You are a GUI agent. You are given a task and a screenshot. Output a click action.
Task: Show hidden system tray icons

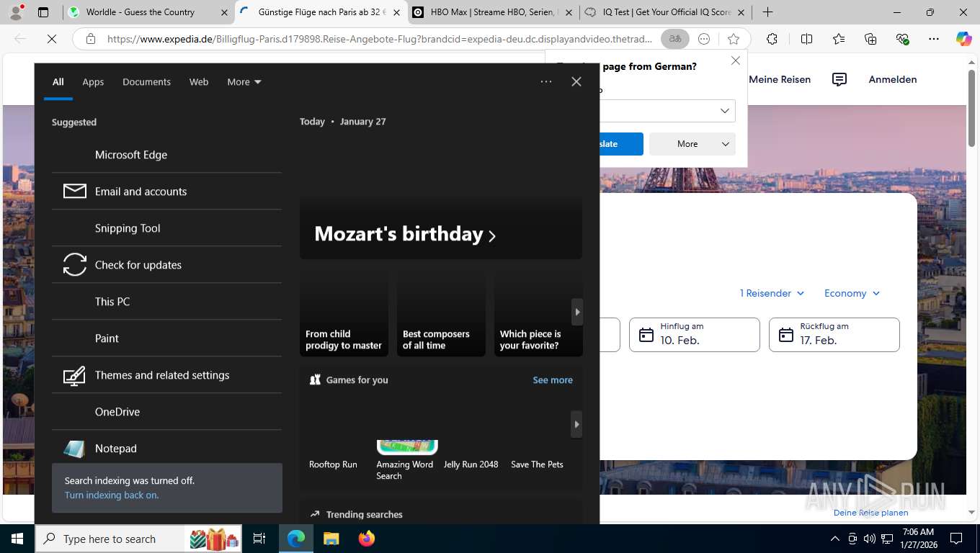[835, 539]
